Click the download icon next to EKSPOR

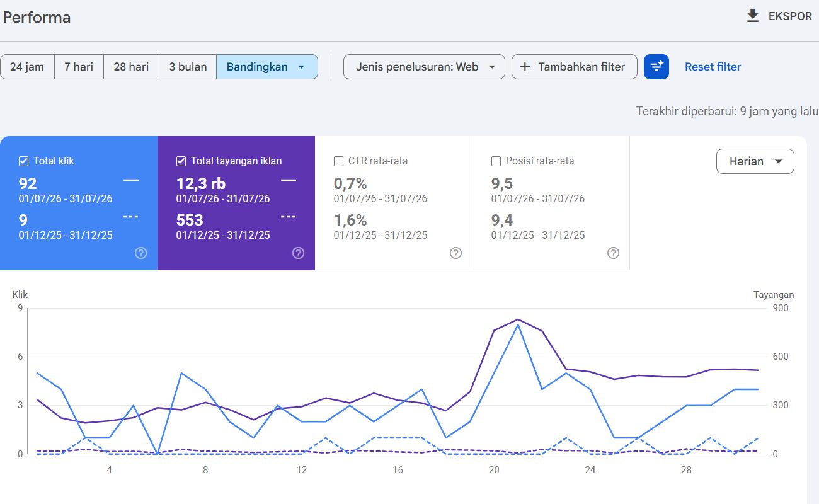[x=753, y=16]
